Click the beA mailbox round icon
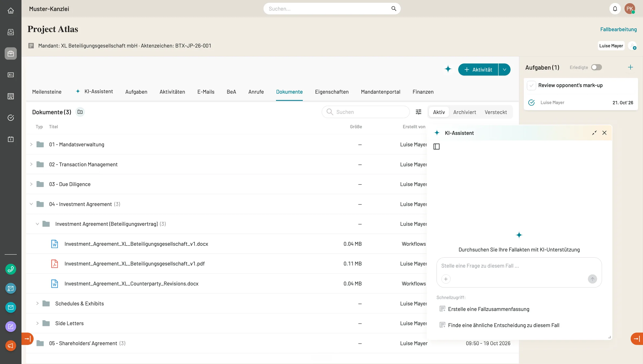643x364 pixels. [x=11, y=288]
